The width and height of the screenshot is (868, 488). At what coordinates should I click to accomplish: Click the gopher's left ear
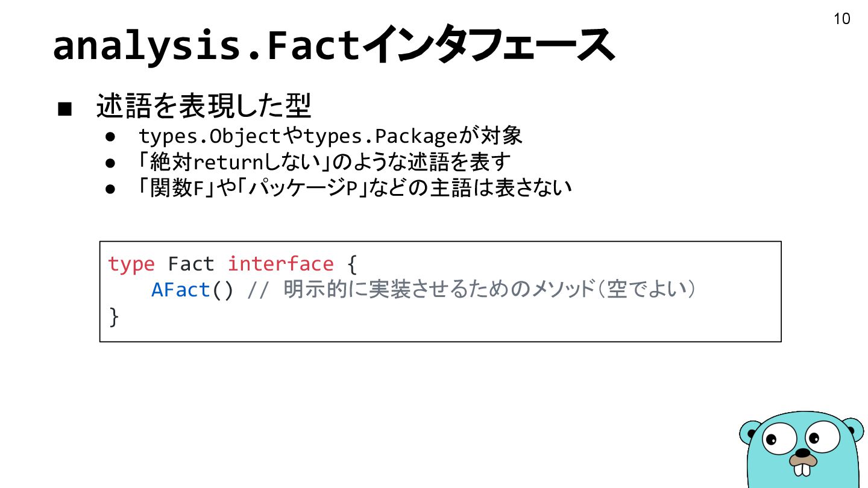tap(749, 431)
